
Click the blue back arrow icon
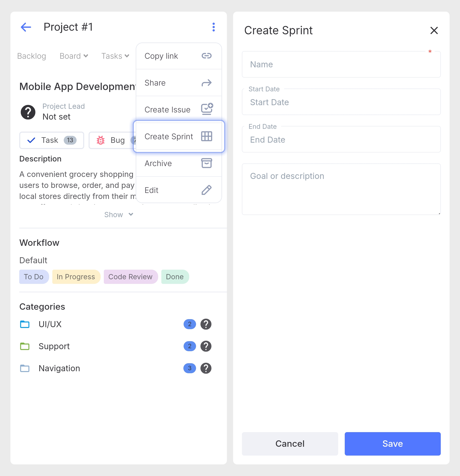click(x=26, y=27)
